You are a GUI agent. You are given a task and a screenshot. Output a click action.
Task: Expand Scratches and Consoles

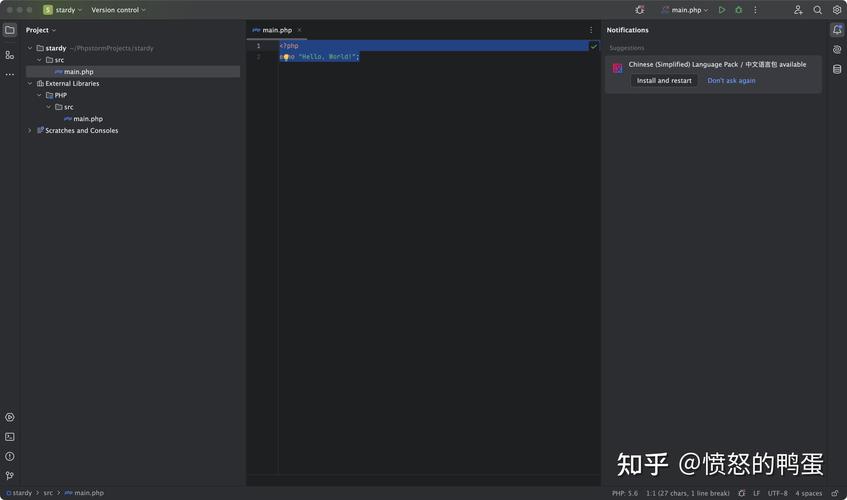pos(30,131)
